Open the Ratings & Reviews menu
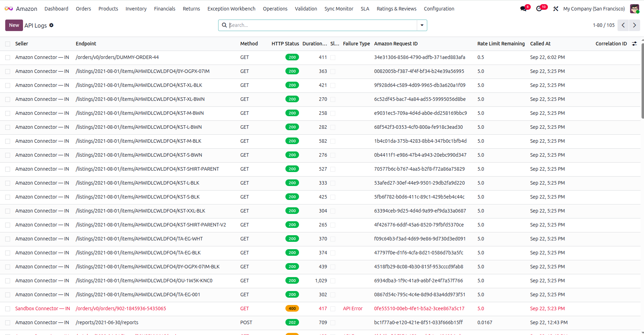 click(x=397, y=9)
